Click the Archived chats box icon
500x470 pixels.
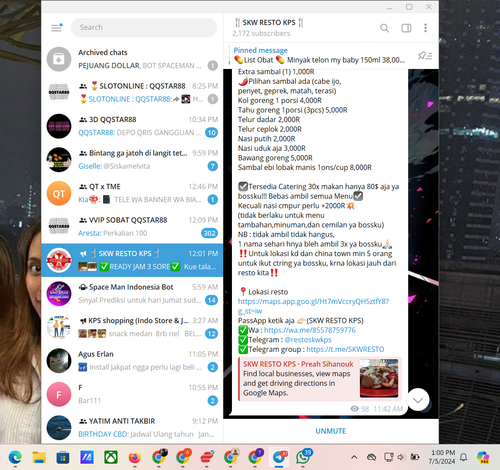coord(59,59)
